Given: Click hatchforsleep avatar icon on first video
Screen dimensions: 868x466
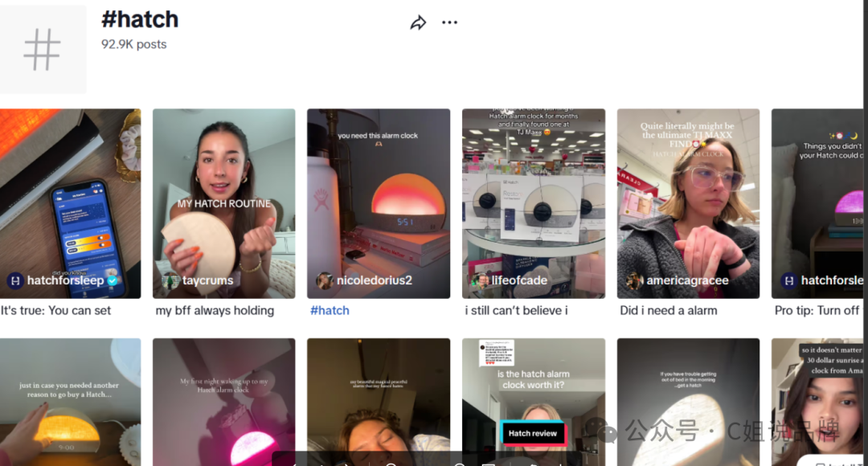Looking at the screenshot, I should tap(15, 280).
